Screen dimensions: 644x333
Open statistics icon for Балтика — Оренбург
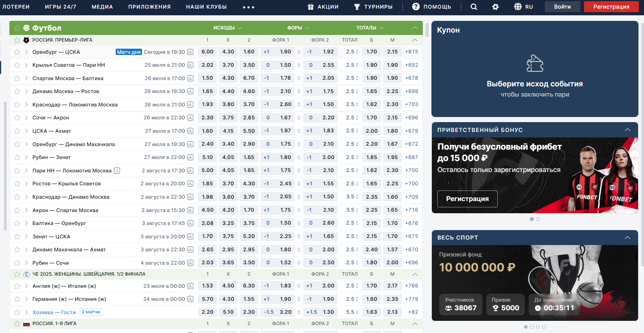pyautogui.click(x=190, y=223)
